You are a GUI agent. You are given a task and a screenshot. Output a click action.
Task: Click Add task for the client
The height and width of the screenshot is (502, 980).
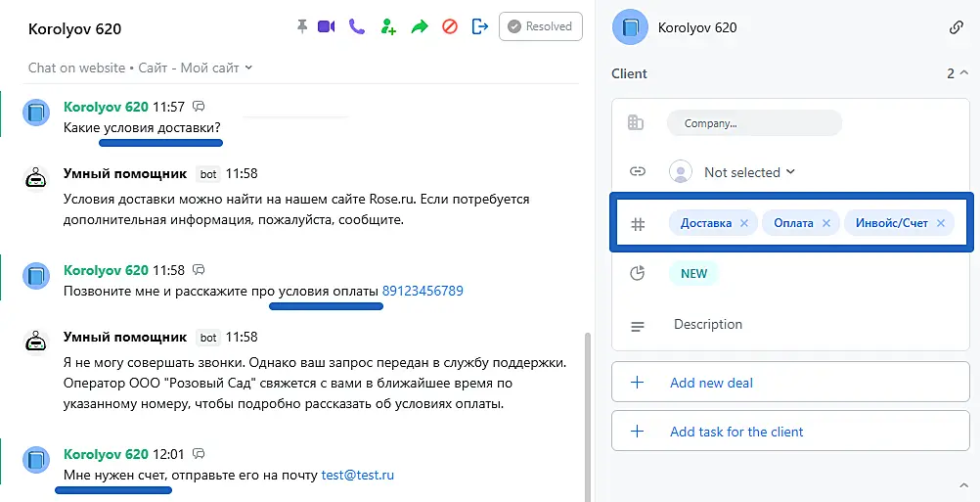736,432
